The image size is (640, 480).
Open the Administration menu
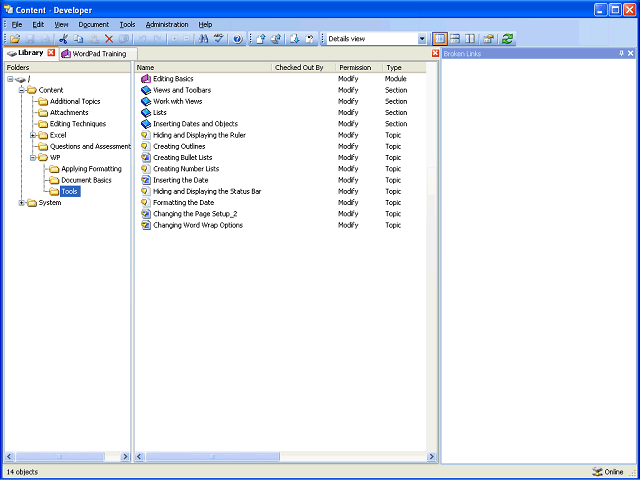tap(167, 24)
